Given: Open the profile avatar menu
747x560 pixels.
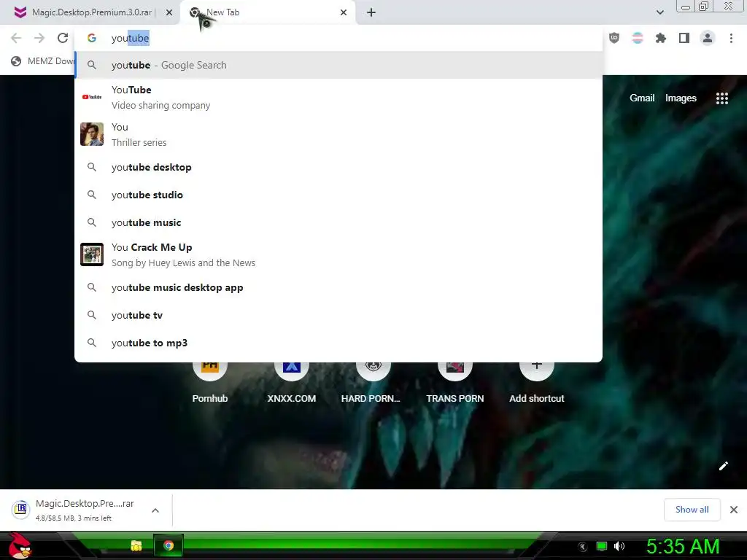Looking at the screenshot, I should pos(708,38).
